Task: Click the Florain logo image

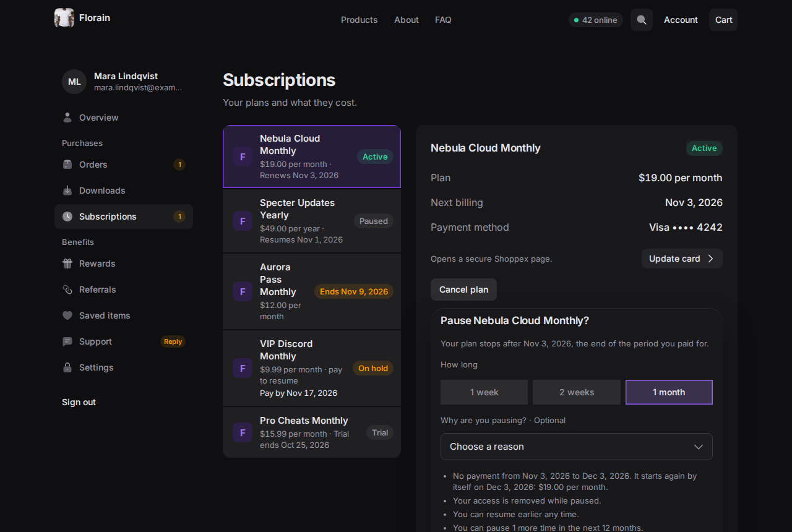Action: click(x=64, y=18)
